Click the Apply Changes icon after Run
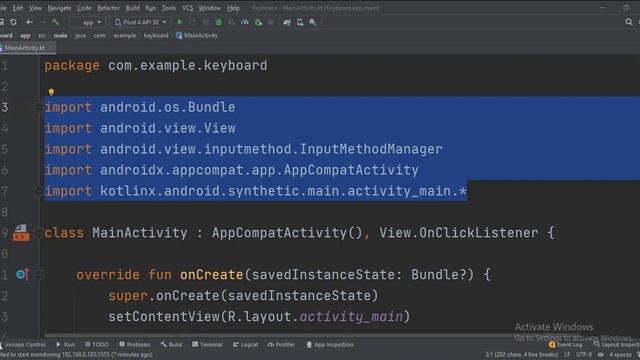 (193, 22)
